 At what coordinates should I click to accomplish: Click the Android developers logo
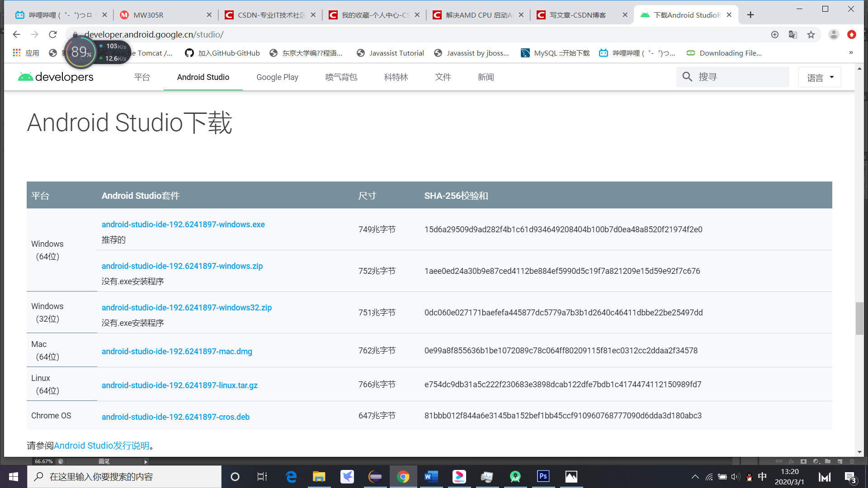click(55, 76)
